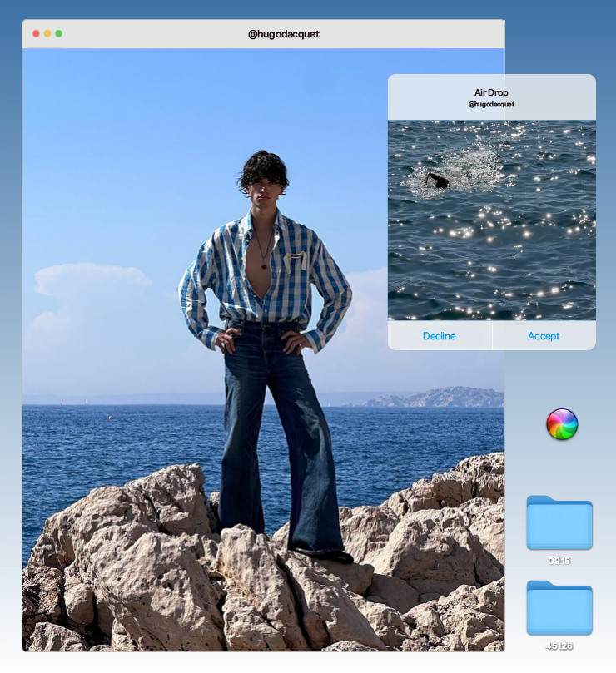616x673 pixels.
Task: Select the 45126 folder name label
Action: click(559, 646)
